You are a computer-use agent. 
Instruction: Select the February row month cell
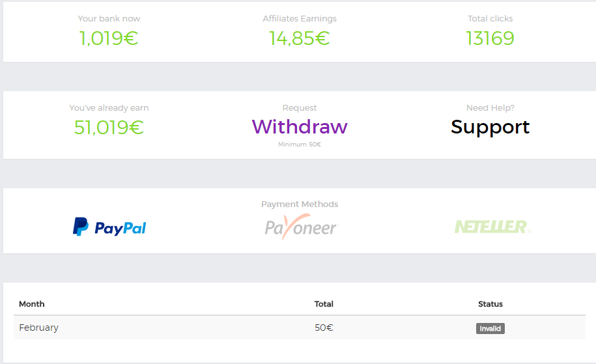tap(38, 328)
